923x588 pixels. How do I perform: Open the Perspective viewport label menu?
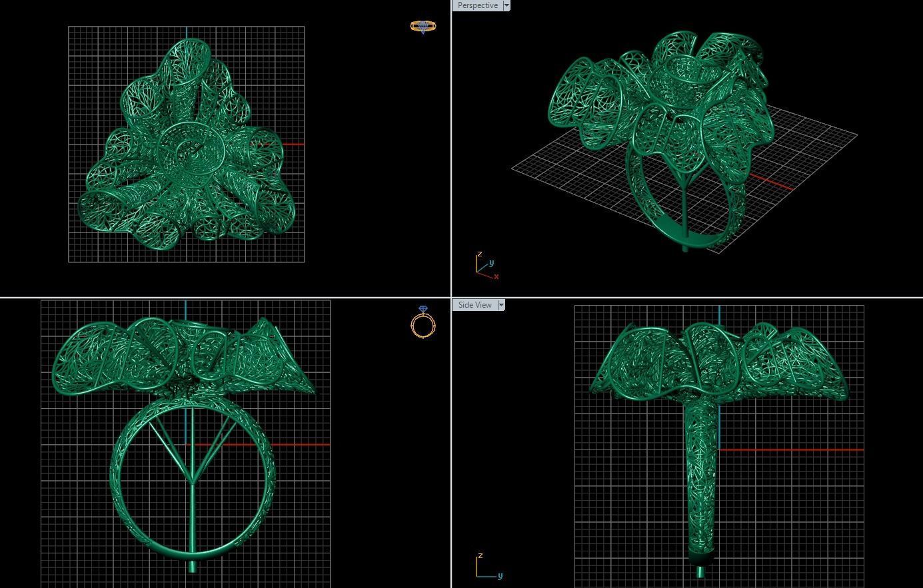point(477,5)
